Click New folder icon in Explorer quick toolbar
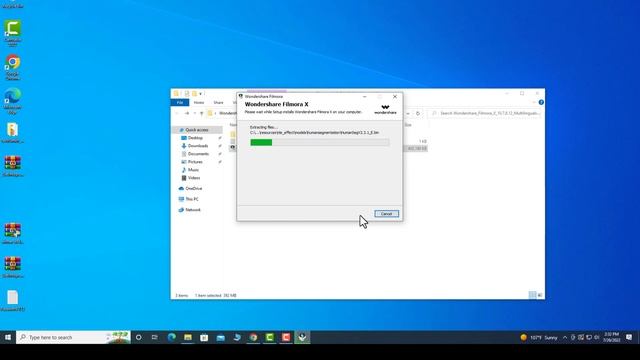Viewport: 640px width, 360px height. click(x=194, y=94)
